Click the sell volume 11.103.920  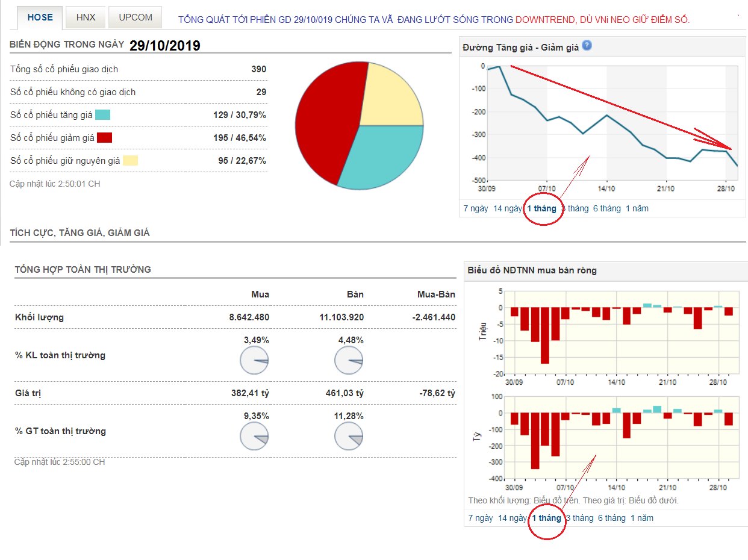click(x=341, y=317)
